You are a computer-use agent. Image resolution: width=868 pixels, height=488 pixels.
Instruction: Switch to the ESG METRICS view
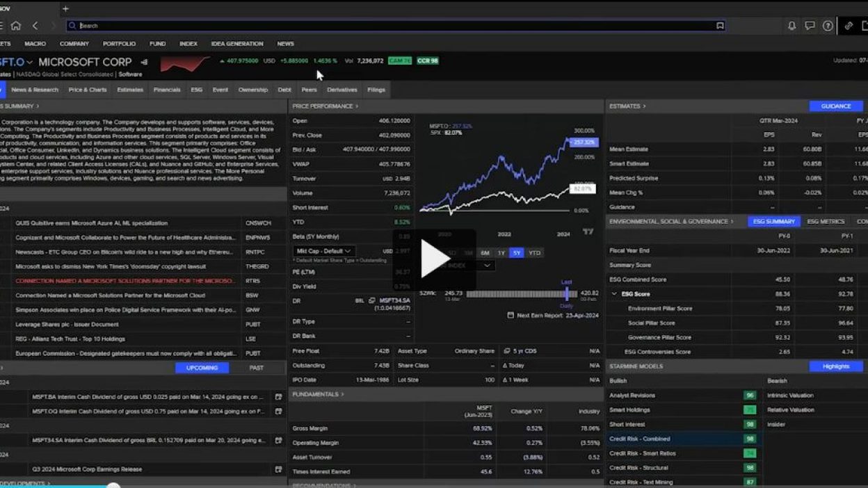[826, 222]
